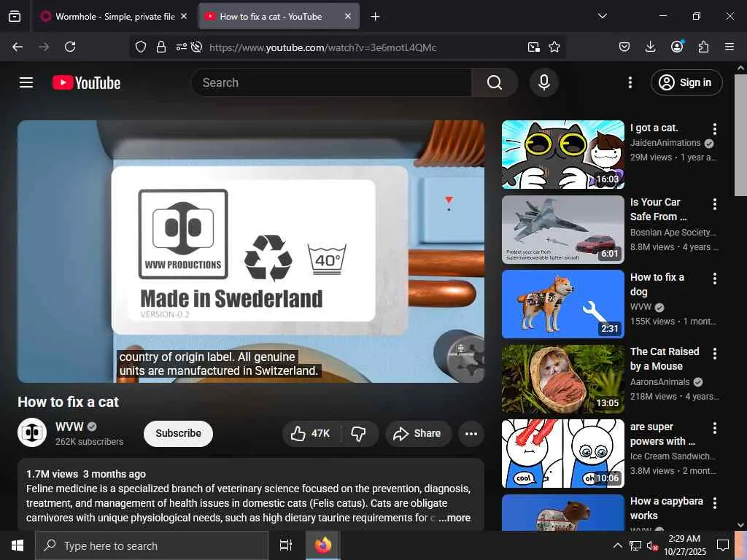Open 'How to fix a dog' title
This screenshot has width=747, height=560.
tap(657, 284)
